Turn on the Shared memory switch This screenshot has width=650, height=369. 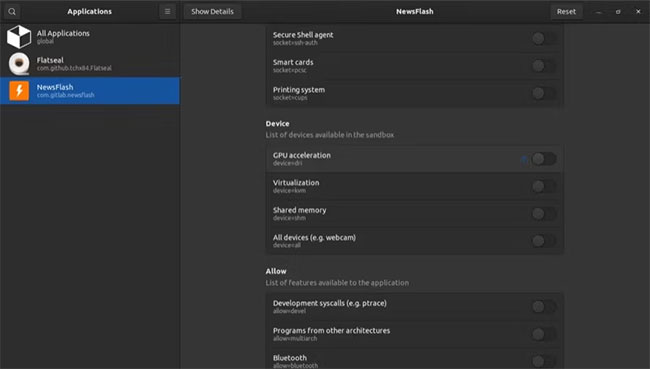[x=544, y=214]
